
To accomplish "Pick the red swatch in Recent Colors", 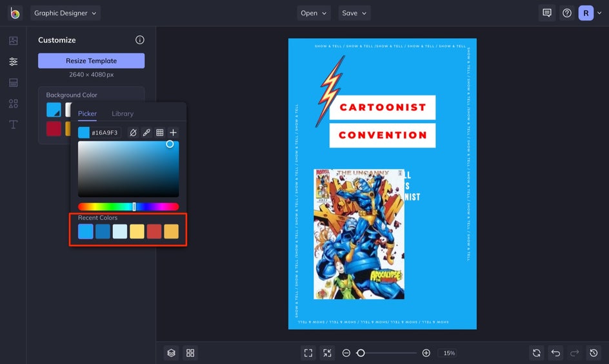I will (x=154, y=231).
